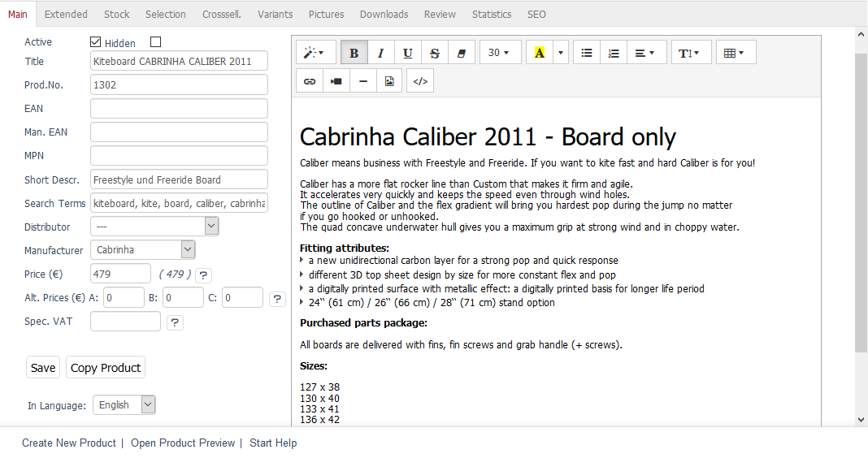Open the SEO tab
Screen dimensions: 868x458
(x=536, y=15)
